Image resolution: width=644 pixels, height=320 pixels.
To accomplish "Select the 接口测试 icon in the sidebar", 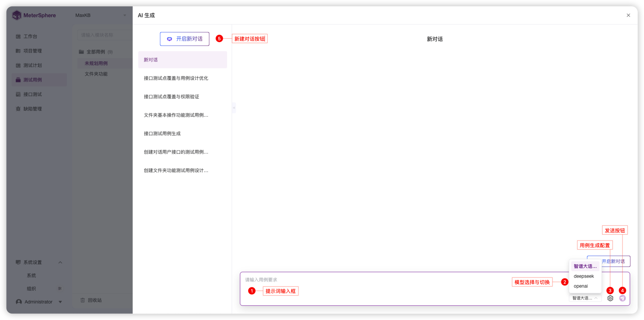I will point(18,94).
